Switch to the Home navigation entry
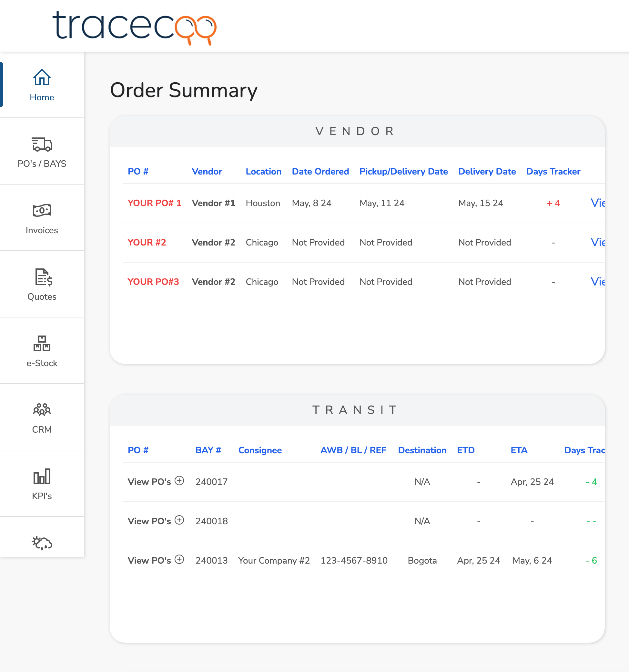Image resolution: width=629 pixels, height=672 pixels. [x=42, y=97]
